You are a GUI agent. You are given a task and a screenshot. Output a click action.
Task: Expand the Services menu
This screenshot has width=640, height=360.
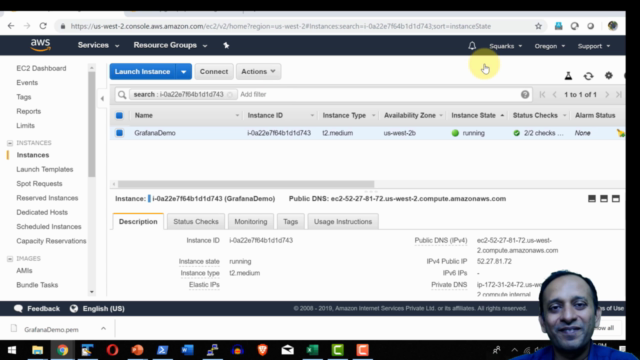point(98,45)
